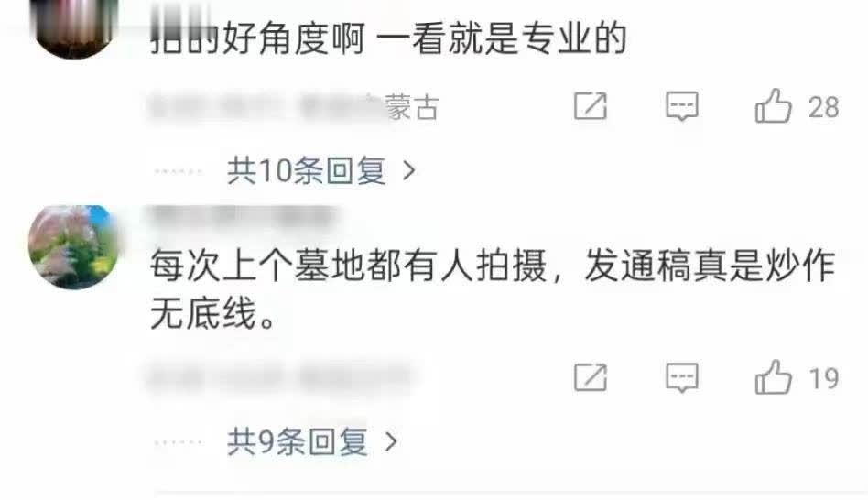868x500 pixels.
Task: Open the flower avatar profile
Action: pyautogui.click(x=72, y=247)
